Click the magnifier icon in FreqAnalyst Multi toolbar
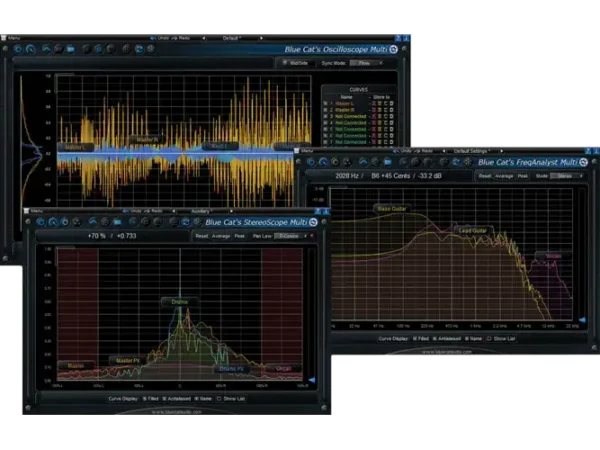Image resolution: width=600 pixels, height=450 pixels. (x=323, y=162)
